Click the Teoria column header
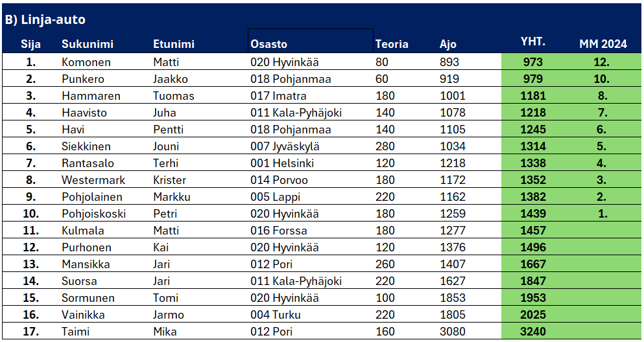Image resolution: width=644 pixels, height=342 pixels. (392, 44)
